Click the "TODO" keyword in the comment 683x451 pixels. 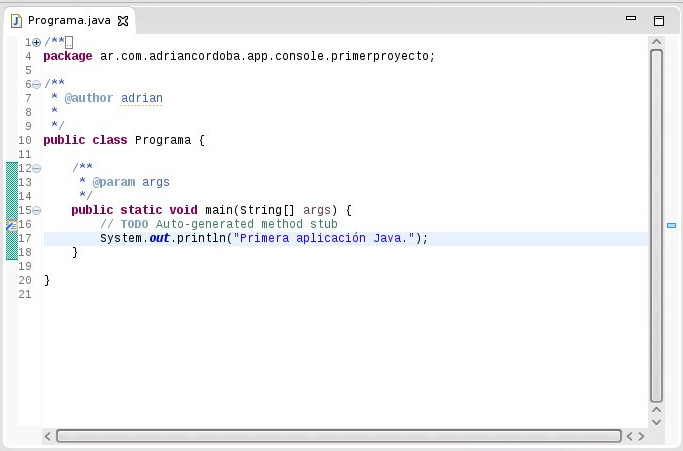tap(135, 224)
